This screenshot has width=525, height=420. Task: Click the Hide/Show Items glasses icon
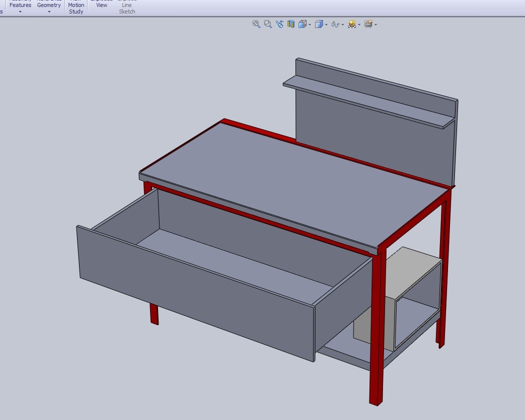tap(335, 24)
